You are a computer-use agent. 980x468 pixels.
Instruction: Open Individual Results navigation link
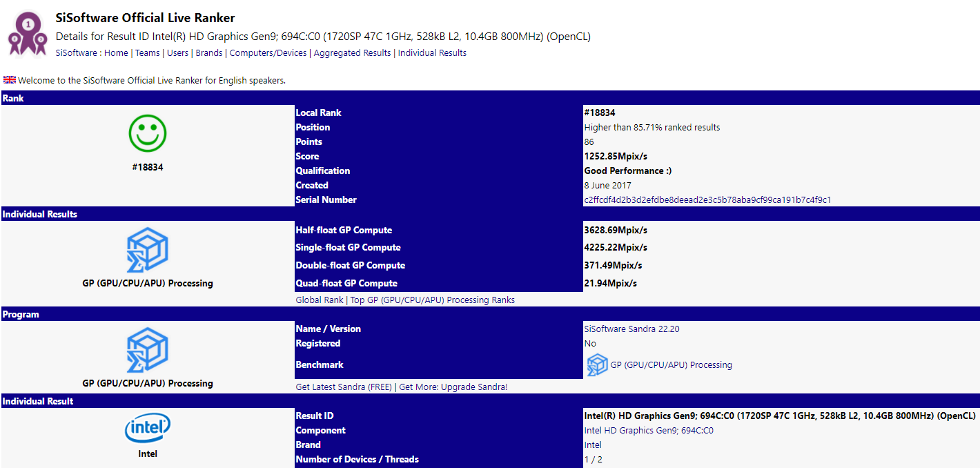[432, 53]
